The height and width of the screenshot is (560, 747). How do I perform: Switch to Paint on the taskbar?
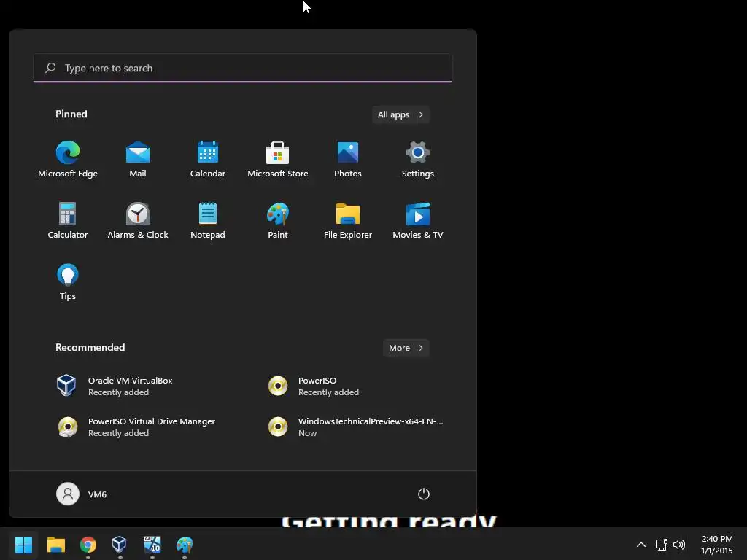coord(185,545)
